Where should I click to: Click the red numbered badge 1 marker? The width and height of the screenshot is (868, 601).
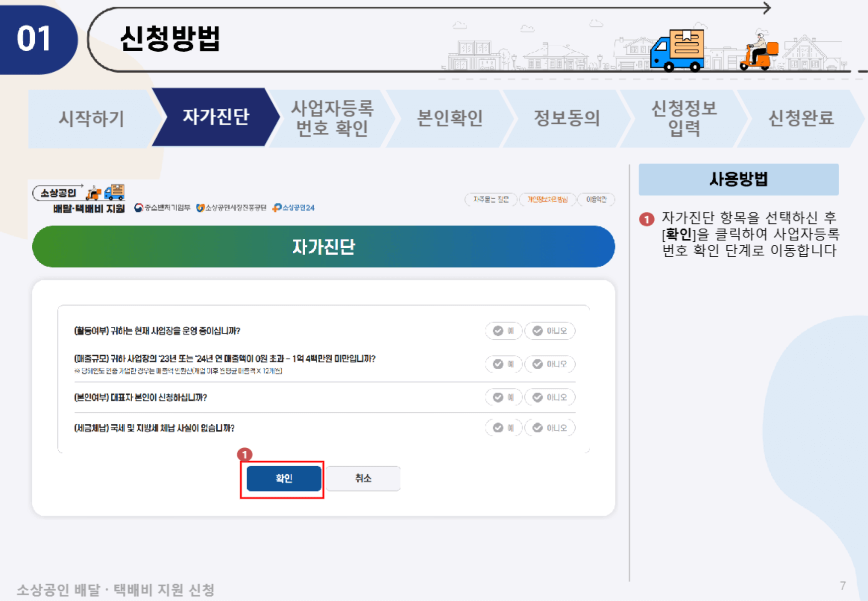[x=246, y=454]
